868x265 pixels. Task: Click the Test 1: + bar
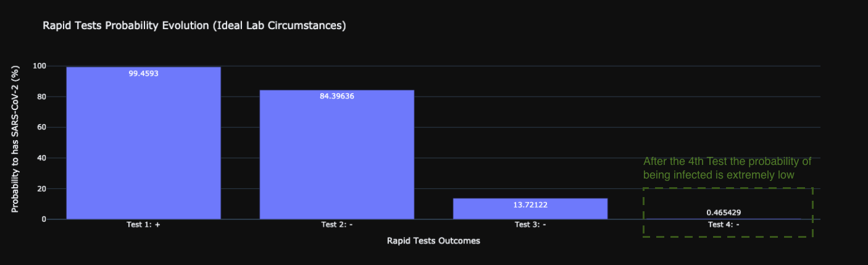pyautogui.click(x=143, y=143)
